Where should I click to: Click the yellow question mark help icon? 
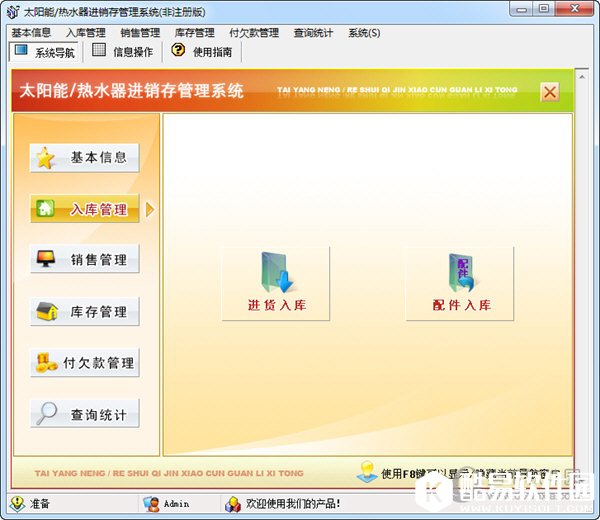tap(178, 50)
